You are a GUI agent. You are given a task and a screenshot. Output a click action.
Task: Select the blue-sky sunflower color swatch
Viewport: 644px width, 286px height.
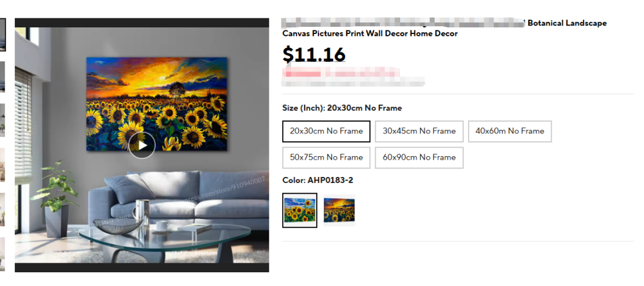pyautogui.click(x=300, y=210)
